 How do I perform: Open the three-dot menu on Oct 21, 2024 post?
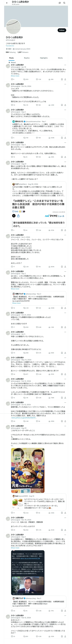click(x=65, y=312)
